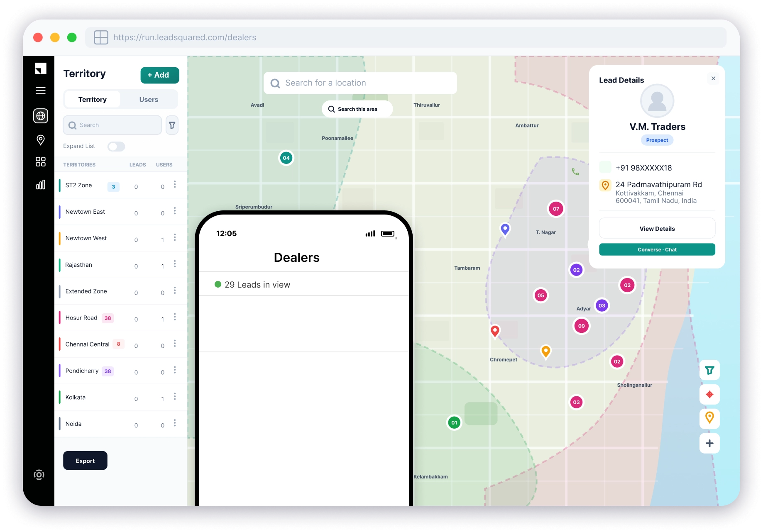Click the phone number +91 98XXXXX18

[643, 168]
